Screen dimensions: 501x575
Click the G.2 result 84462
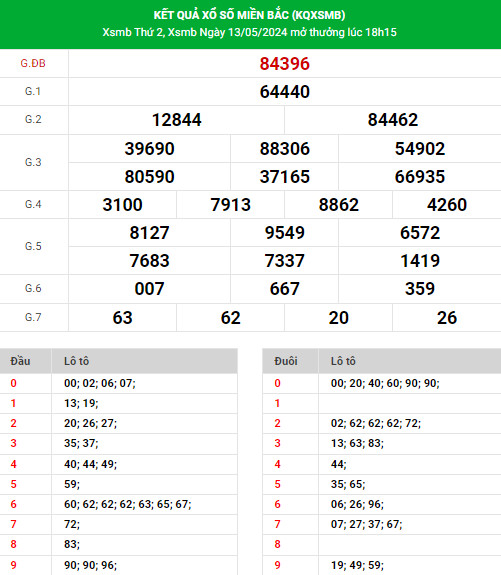coord(393,120)
